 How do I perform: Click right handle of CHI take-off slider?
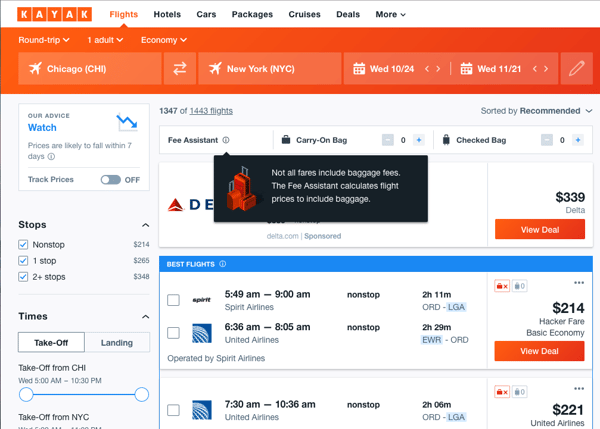(142, 395)
